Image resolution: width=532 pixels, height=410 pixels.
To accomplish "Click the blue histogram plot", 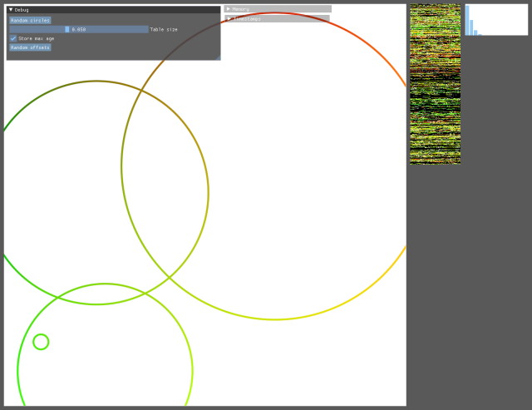I will coord(496,20).
